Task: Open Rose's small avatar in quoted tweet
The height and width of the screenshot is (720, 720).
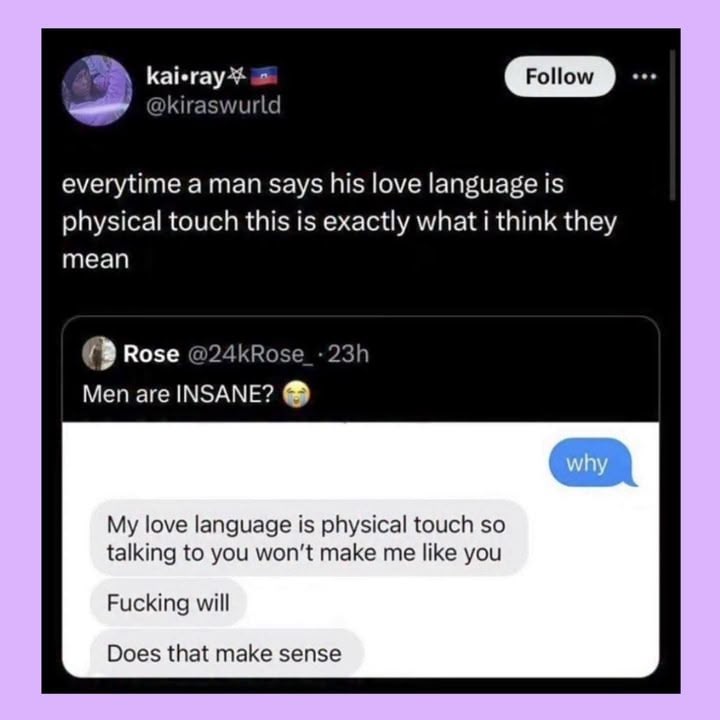Action: pos(99,353)
